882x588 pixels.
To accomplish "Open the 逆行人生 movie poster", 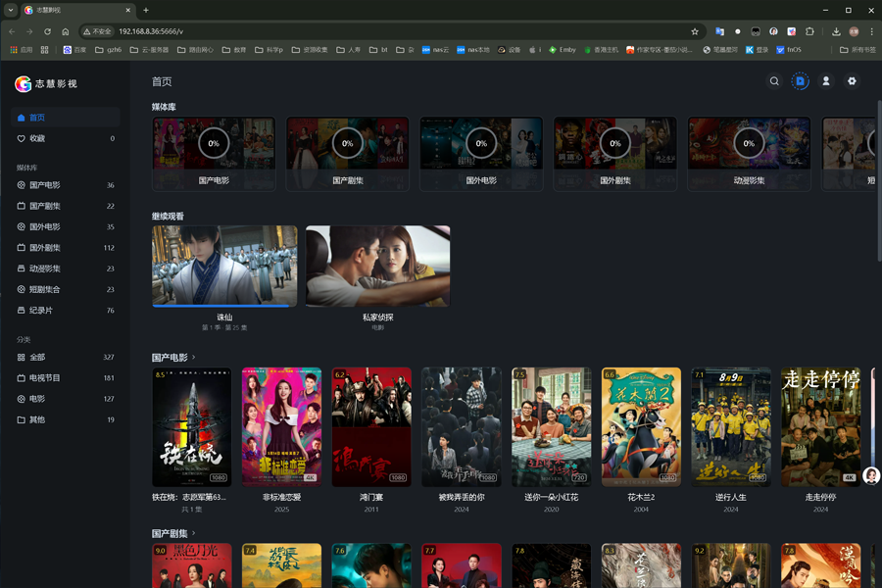I will pos(731,427).
